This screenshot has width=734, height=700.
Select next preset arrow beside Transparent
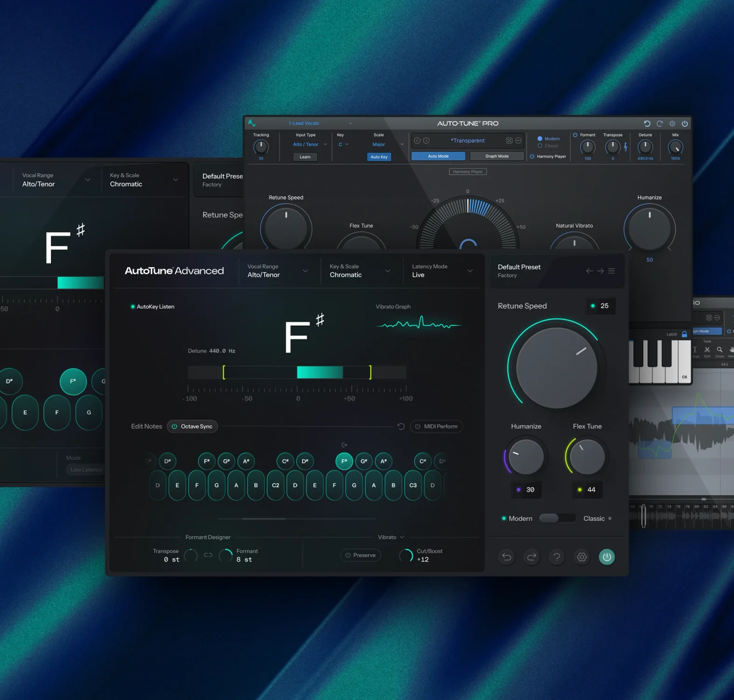point(426,140)
